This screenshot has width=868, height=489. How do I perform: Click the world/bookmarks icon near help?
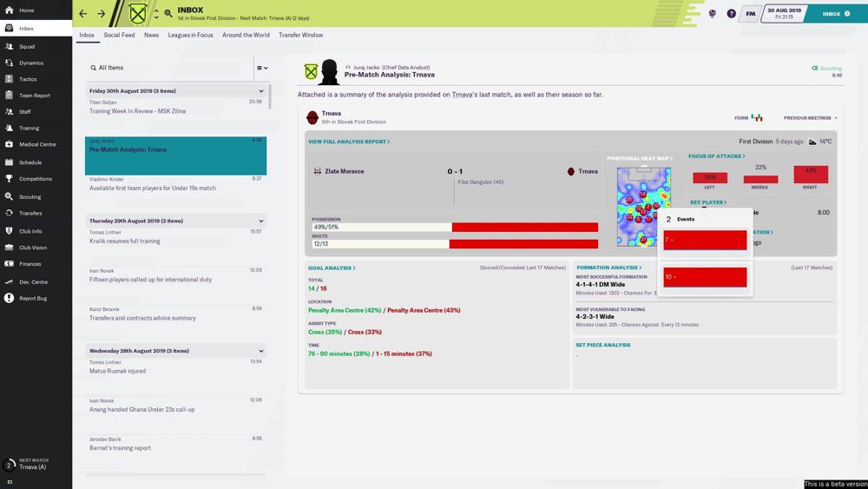[713, 13]
